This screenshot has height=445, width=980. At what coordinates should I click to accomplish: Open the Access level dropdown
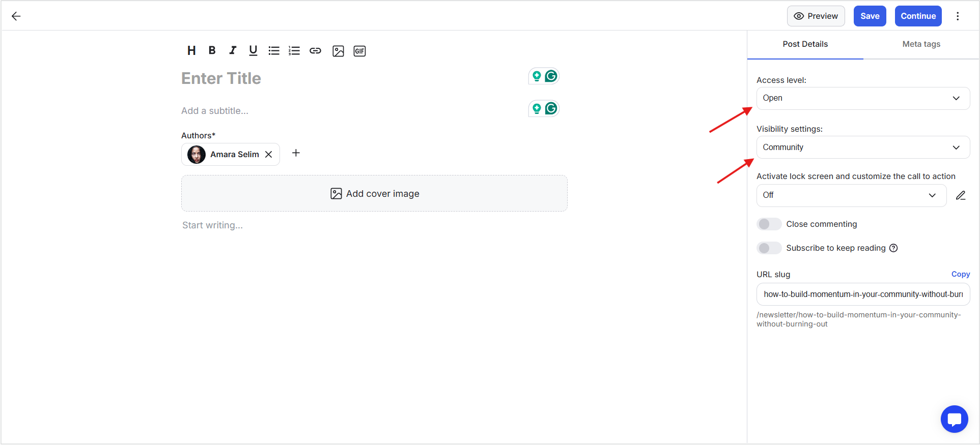[x=863, y=98]
